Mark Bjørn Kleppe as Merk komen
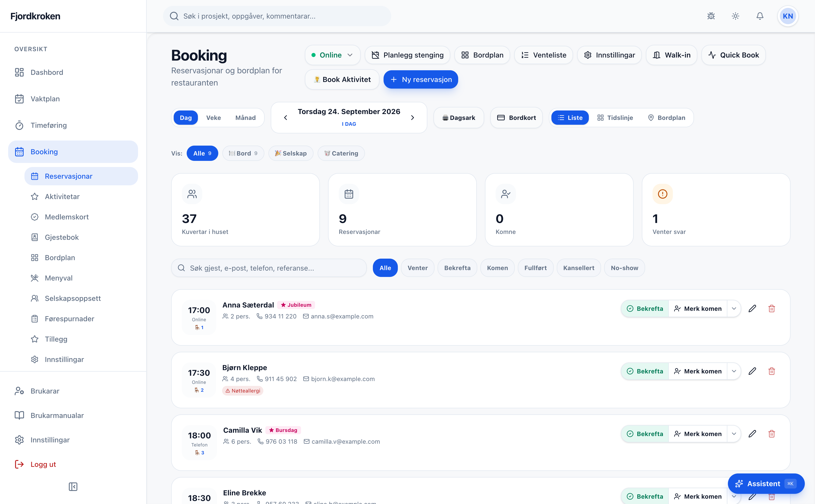Image resolution: width=815 pixels, height=504 pixels. click(698, 371)
